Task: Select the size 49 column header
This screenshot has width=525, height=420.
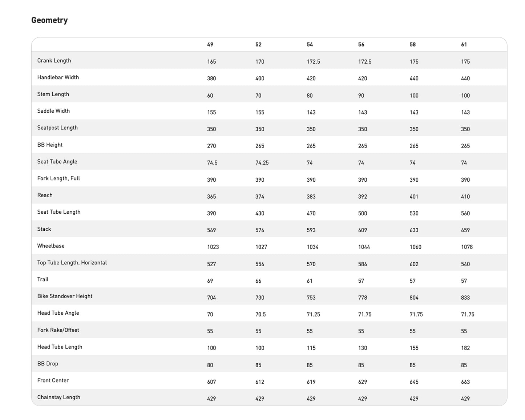Action: (210, 45)
